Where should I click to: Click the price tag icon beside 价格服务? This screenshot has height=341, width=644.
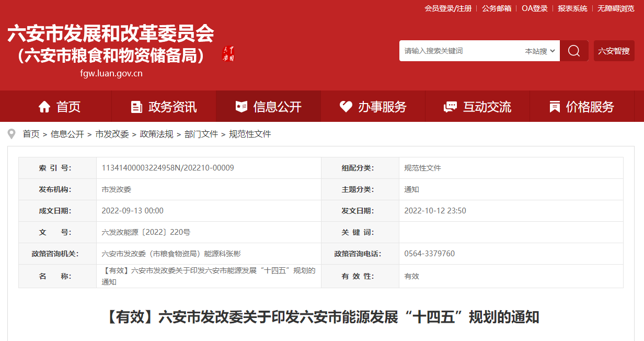(x=554, y=106)
